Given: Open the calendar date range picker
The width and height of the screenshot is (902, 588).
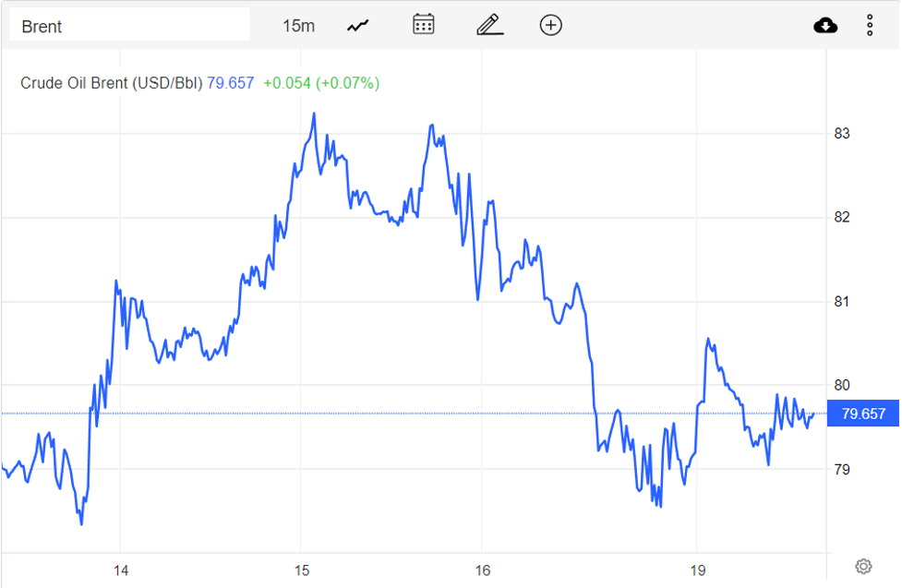Looking at the screenshot, I should tap(424, 25).
